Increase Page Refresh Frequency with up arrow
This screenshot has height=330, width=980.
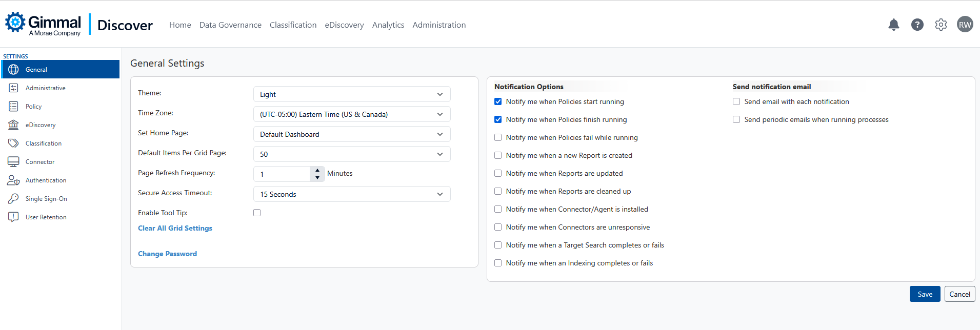(x=317, y=170)
